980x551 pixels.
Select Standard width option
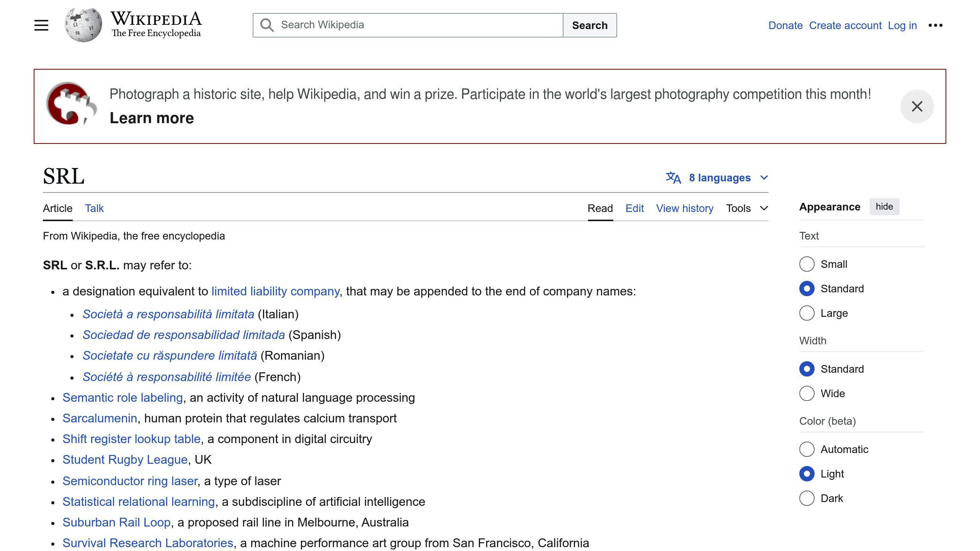click(807, 369)
